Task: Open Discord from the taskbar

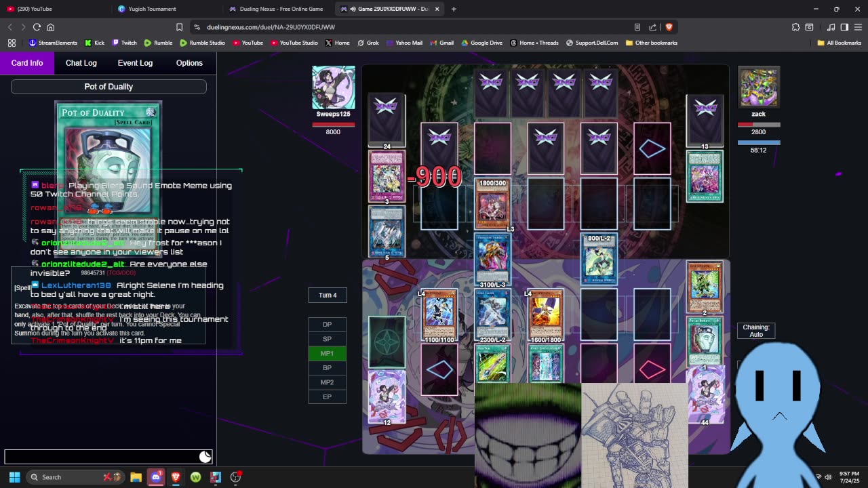Action: point(156,477)
